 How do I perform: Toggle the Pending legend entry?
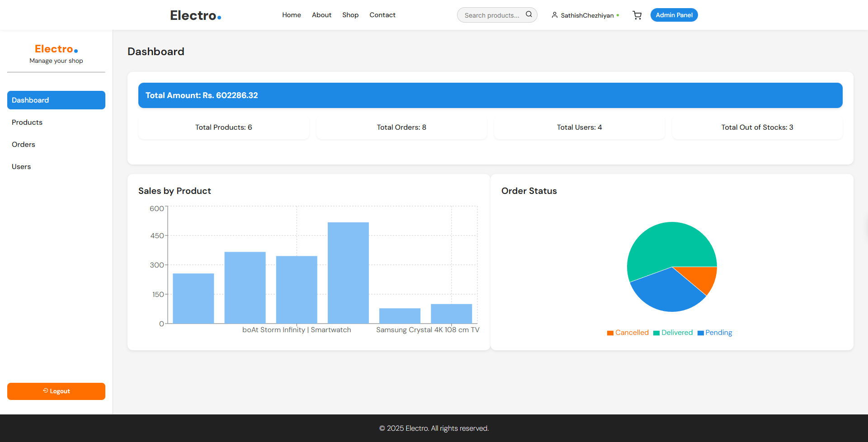715,333
